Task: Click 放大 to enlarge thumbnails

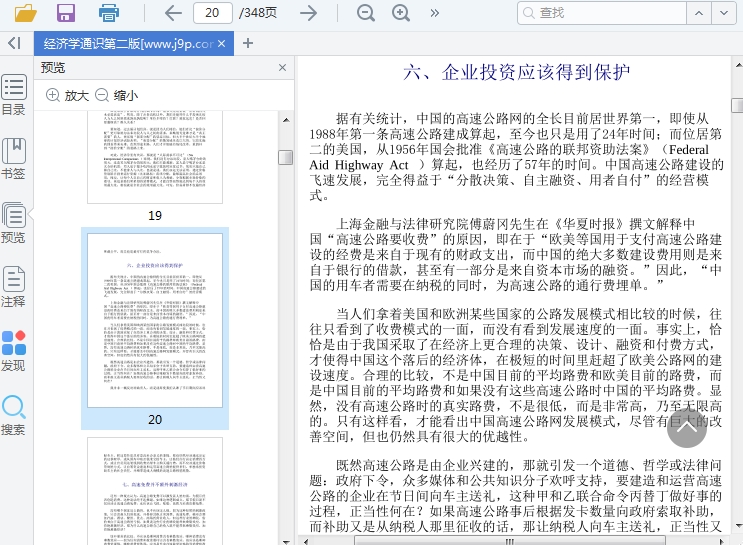Action: [x=67, y=96]
